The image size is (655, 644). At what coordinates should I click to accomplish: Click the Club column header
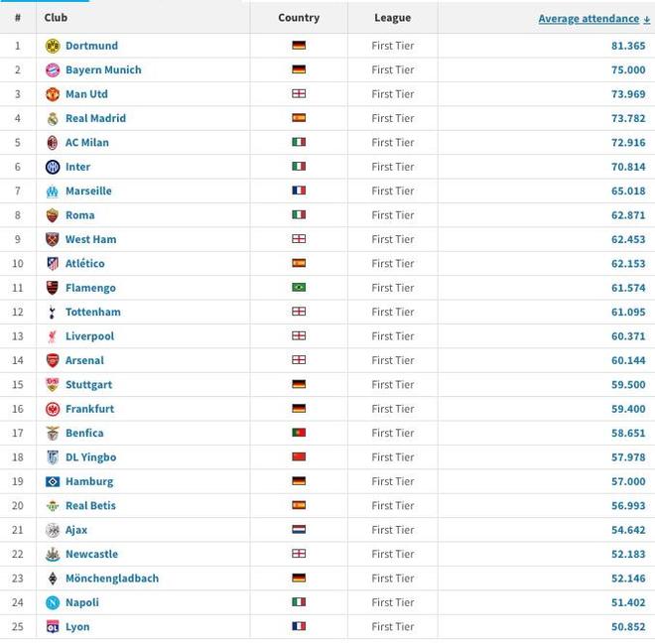56,18
